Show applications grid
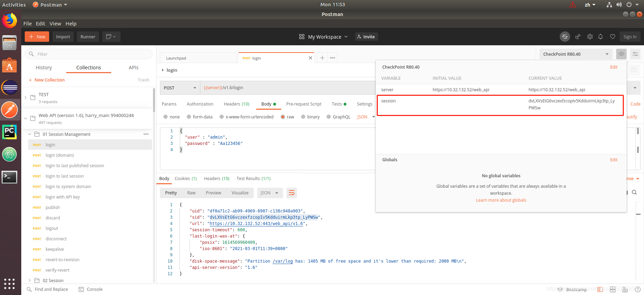644x295 pixels. click(9, 284)
